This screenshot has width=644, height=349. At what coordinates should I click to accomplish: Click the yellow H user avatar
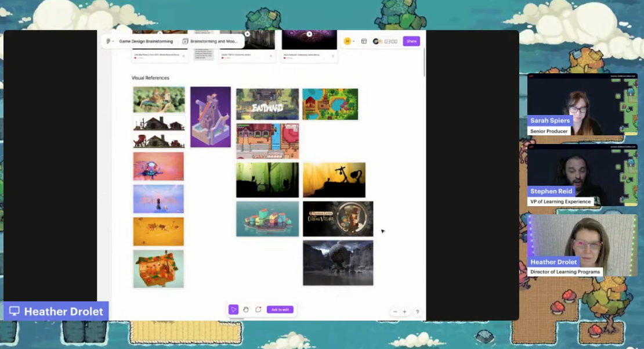[x=348, y=41]
